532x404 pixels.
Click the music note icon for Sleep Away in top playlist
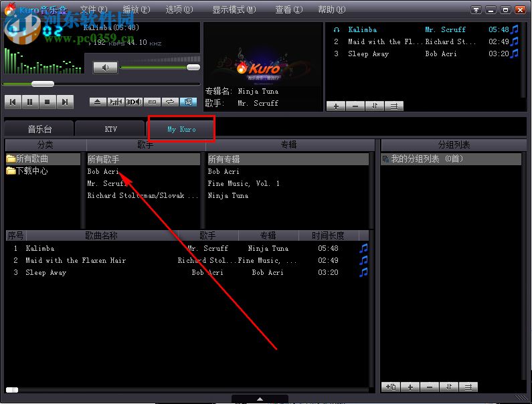click(x=515, y=54)
